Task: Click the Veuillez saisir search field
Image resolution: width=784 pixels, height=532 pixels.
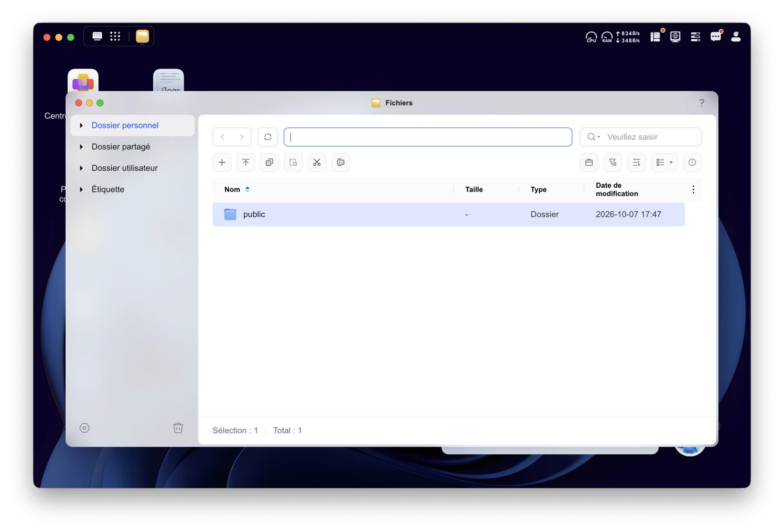Action: (x=640, y=137)
